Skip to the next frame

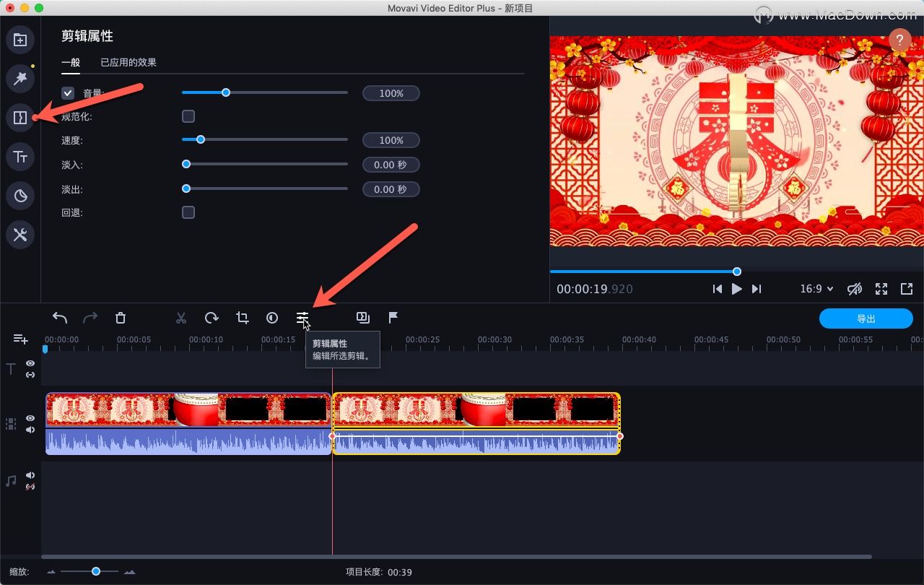pos(756,289)
